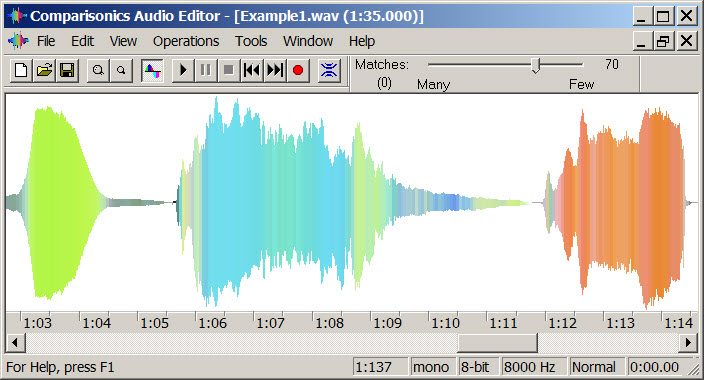Click the mono status bar field

(x=433, y=367)
